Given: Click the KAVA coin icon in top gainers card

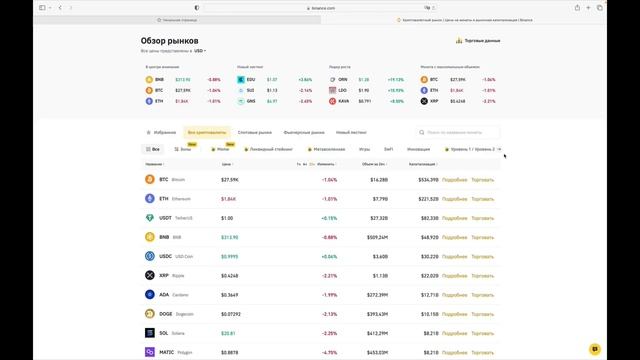Looking at the screenshot, I should tap(332, 101).
